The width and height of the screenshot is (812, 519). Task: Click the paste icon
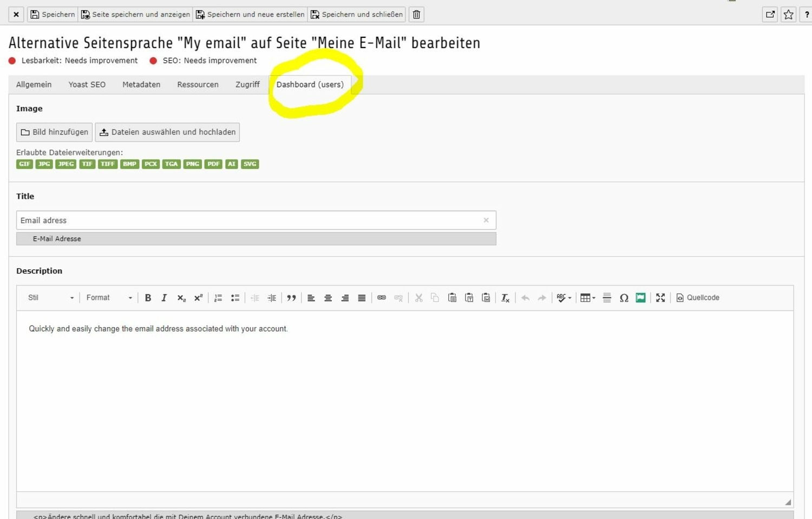[452, 298]
